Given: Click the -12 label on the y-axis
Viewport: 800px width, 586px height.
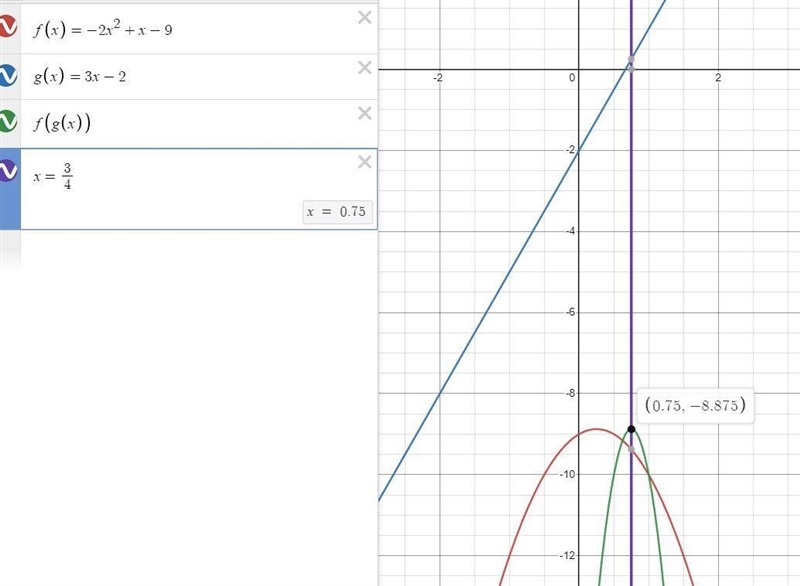Looking at the screenshot, I should (x=567, y=555).
